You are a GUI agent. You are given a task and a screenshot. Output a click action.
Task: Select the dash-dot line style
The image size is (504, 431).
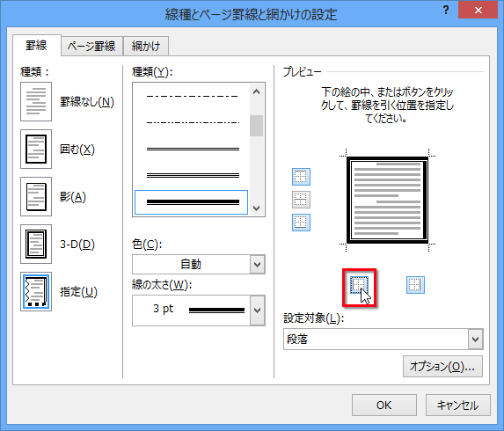pyautogui.click(x=193, y=96)
